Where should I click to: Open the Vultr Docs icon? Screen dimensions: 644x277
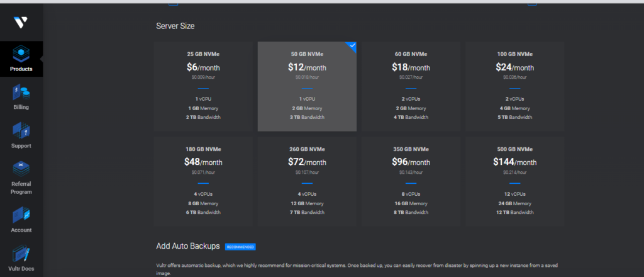tap(21, 254)
